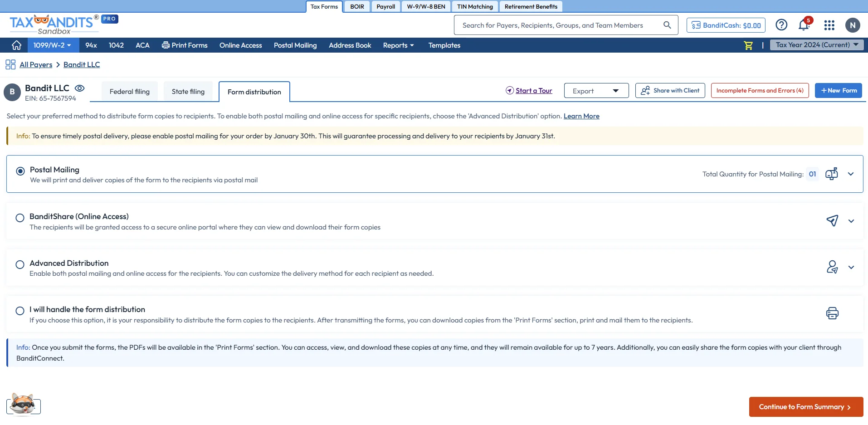Click the Bandit LLC payer avatar B
The image size is (868, 425).
[12, 92]
